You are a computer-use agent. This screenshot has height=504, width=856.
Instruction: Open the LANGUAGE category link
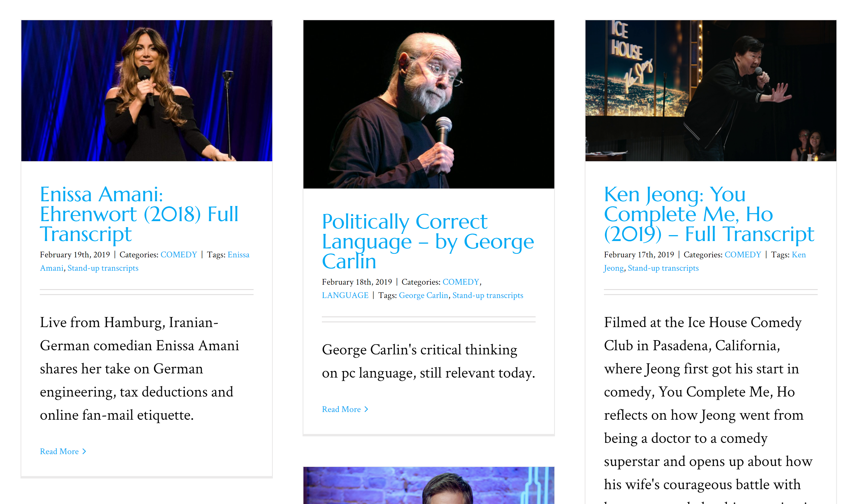click(x=345, y=295)
